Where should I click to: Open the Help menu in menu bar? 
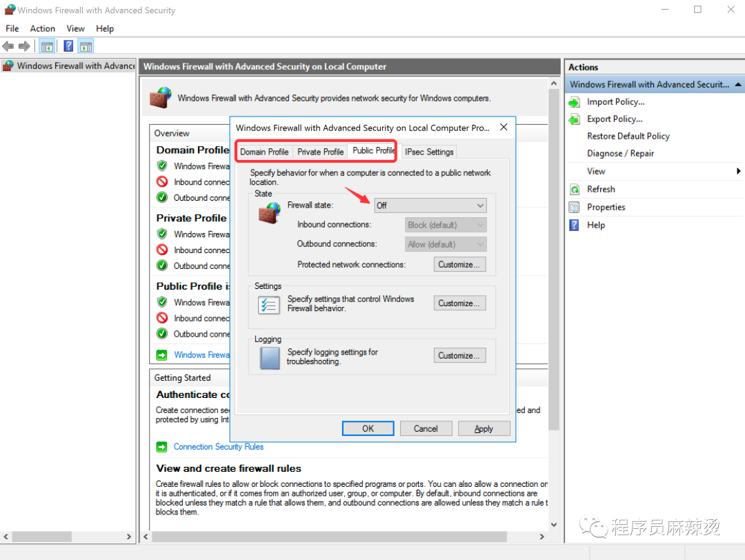click(x=105, y=28)
